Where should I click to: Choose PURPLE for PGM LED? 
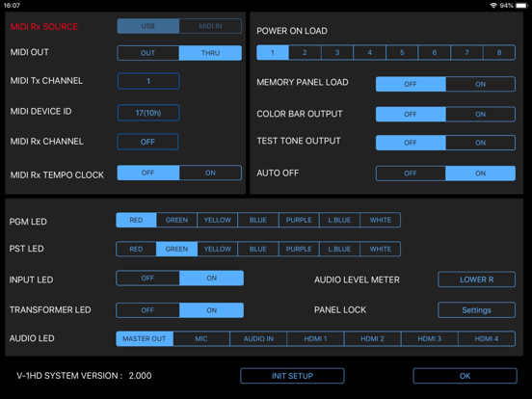click(x=299, y=220)
